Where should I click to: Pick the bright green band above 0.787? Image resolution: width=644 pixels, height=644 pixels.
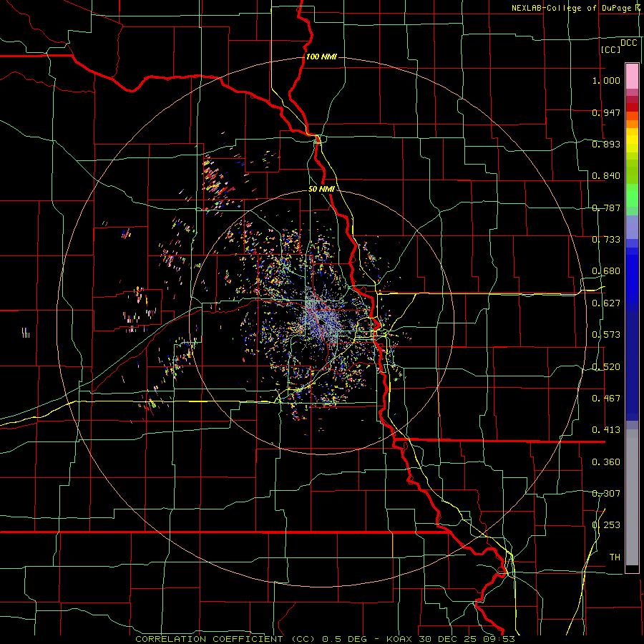pos(632,195)
